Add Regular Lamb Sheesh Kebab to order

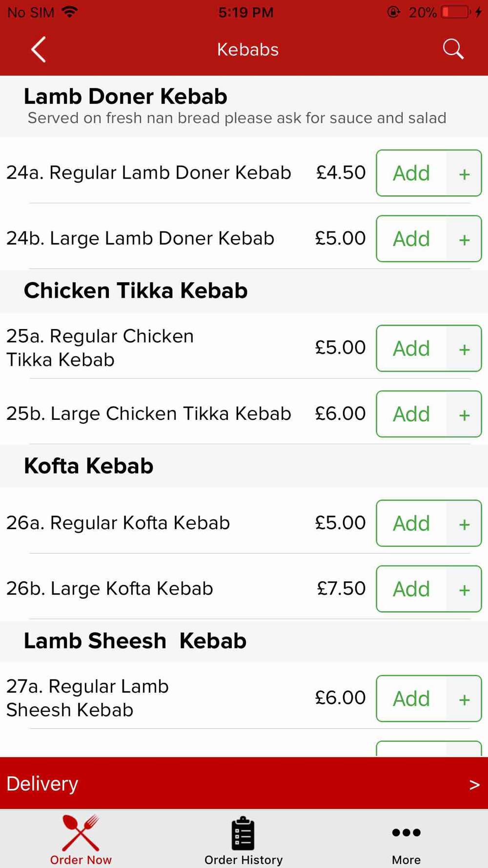411,699
